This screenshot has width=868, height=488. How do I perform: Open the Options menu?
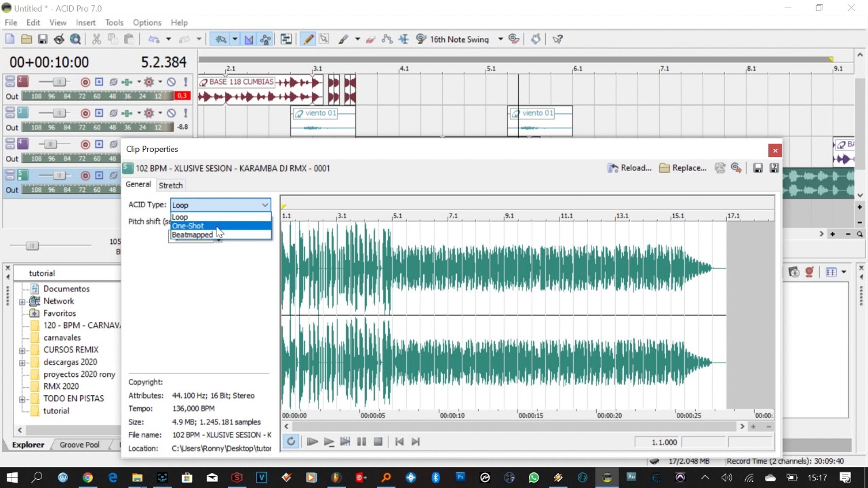146,22
